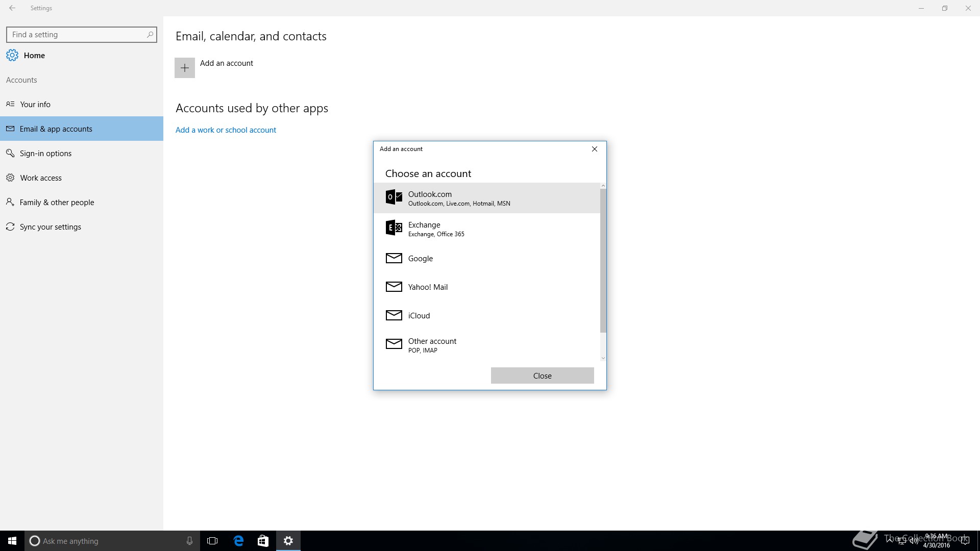Select Email & app accounts section
The image size is (980, 551).
(x=82, y=129)
